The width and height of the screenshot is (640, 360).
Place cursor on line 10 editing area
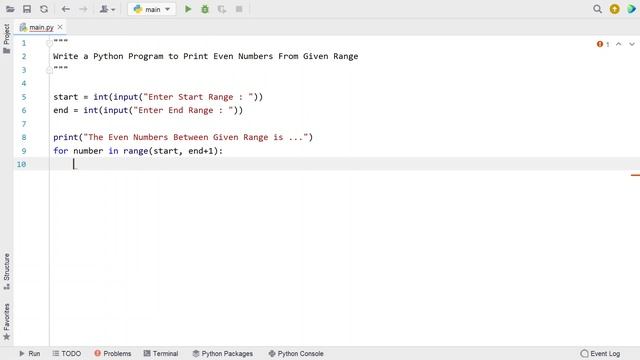pos(344,164)
